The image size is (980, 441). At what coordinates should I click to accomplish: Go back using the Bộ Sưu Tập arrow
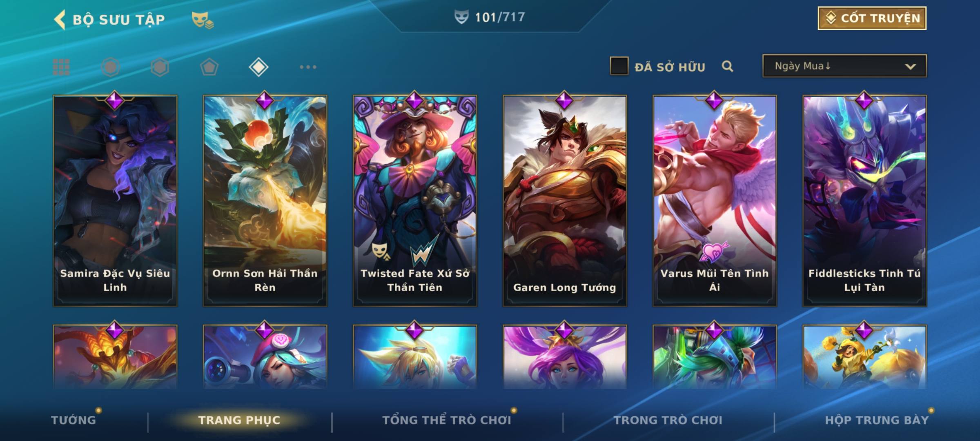tap(60, 20)
